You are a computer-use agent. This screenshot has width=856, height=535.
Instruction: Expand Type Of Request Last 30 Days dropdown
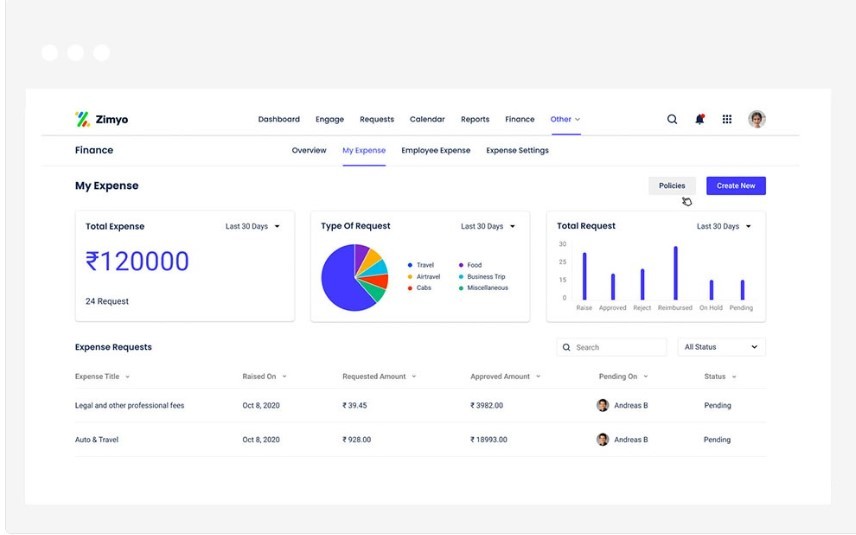tap(488, 226)
